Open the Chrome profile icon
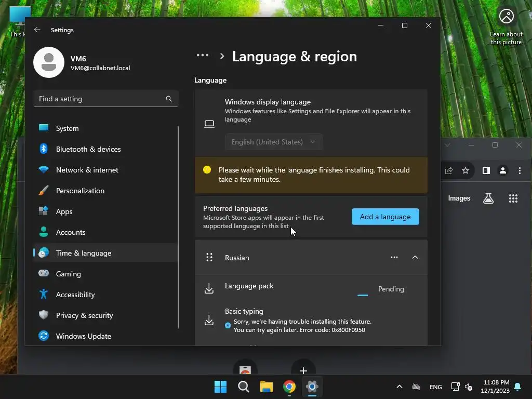The width and height of the screenshot is (532, 399). pos(503,170)
